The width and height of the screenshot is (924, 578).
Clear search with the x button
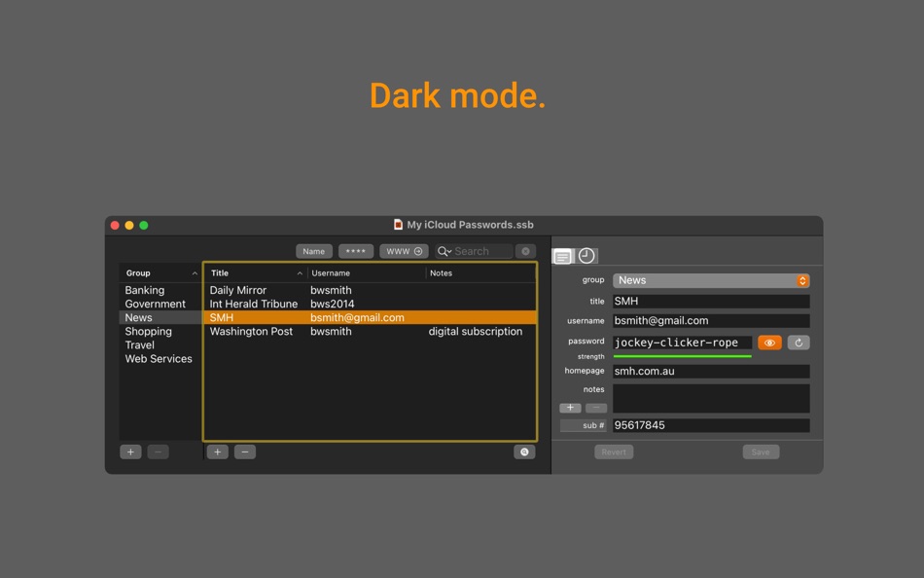pyautogui.click(x=525, y=251)
